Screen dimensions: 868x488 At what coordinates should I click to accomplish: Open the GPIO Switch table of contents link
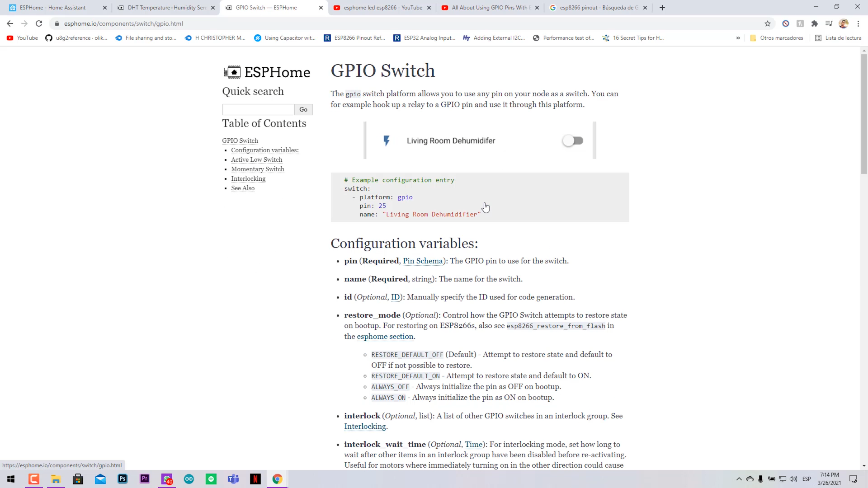pyautogui.click(x=240, y=141)
